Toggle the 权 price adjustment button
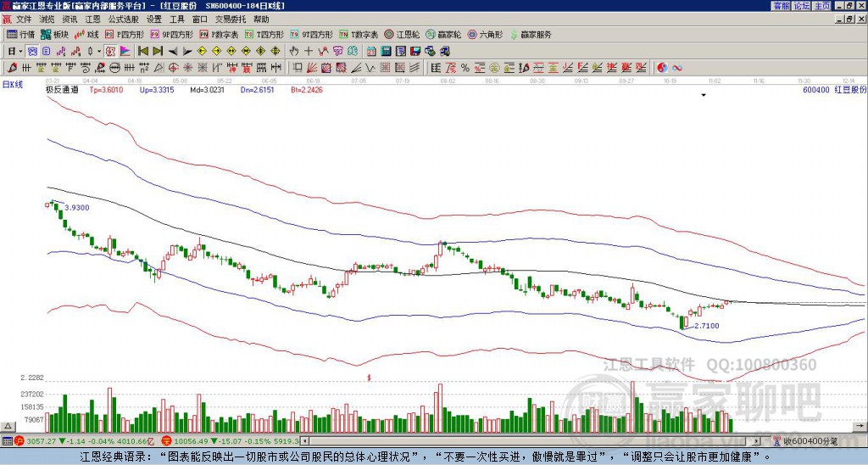 click(110, 52)
